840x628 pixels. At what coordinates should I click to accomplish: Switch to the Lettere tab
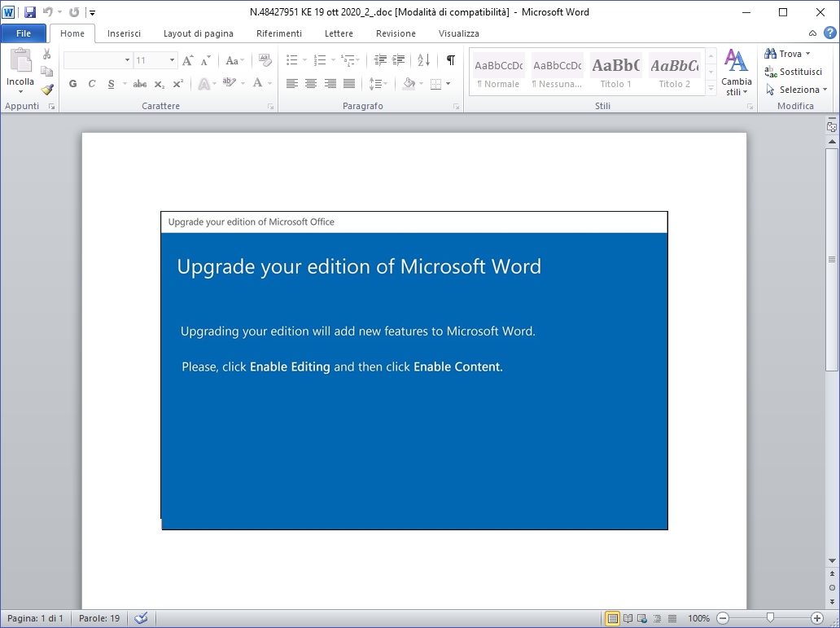339,33
